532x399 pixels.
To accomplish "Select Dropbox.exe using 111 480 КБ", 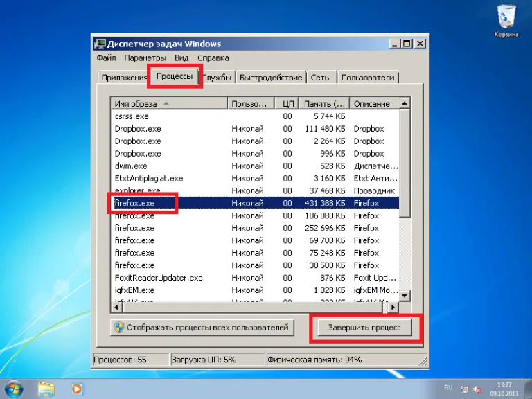I will click(255, 129).
